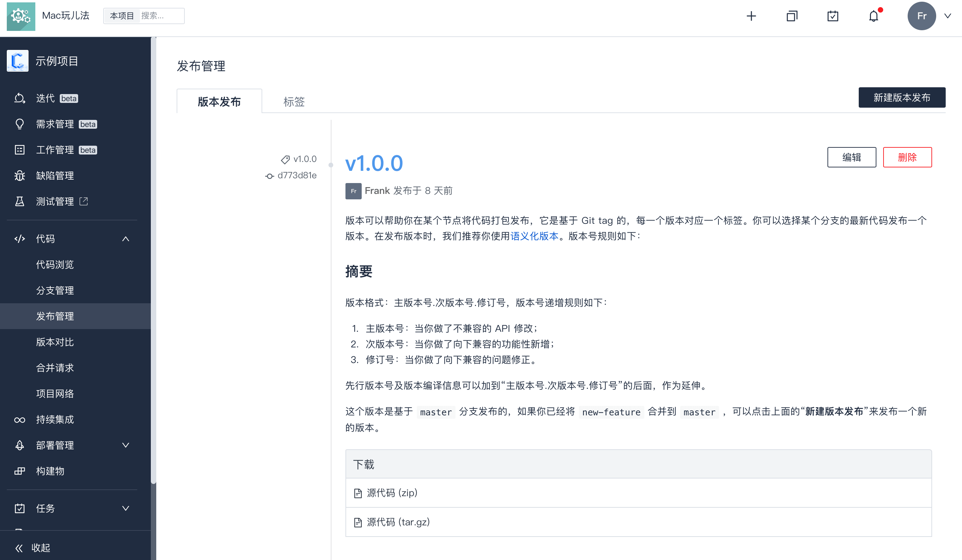Click the 缺陷管理 bug icon
962x560 pixels.
(19, 176)
